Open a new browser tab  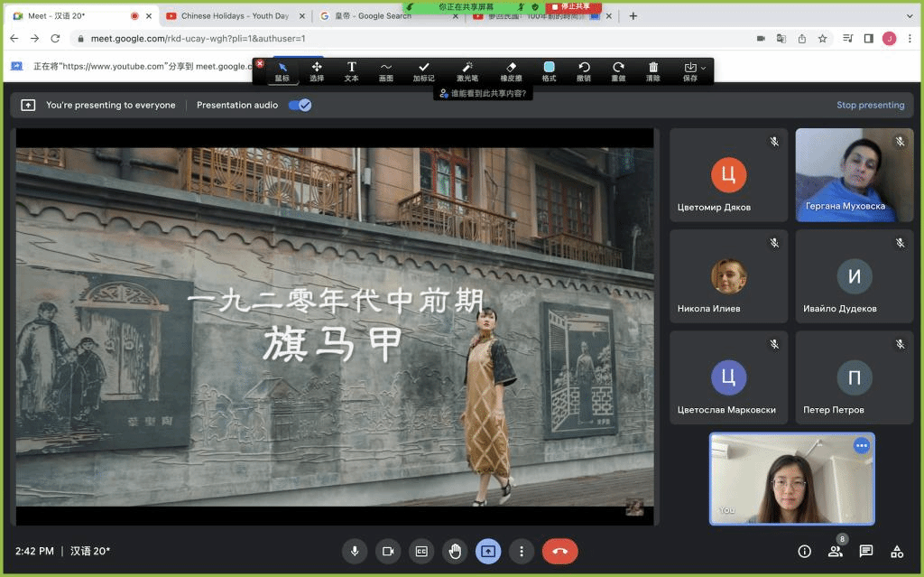click(633, 16)
